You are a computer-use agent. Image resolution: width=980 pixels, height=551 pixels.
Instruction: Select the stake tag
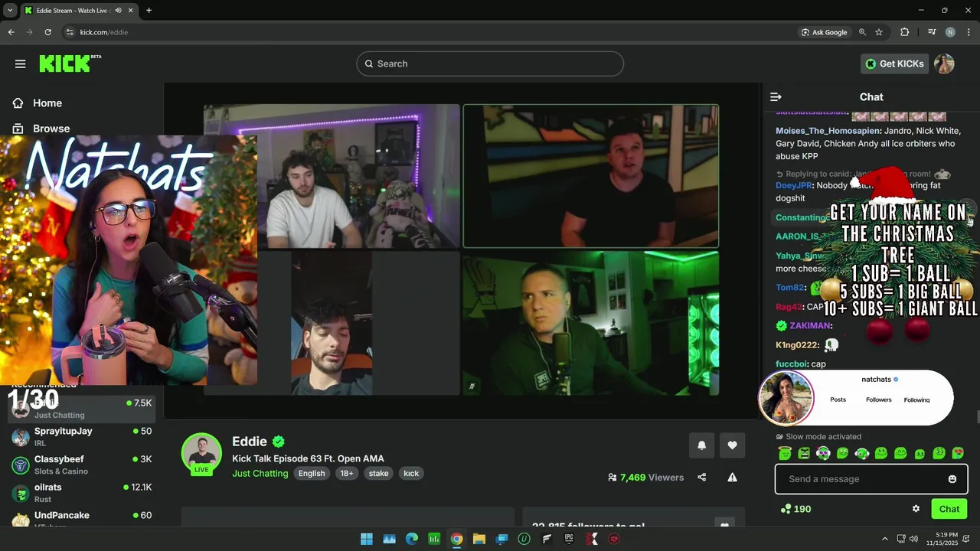pos(379,473)
